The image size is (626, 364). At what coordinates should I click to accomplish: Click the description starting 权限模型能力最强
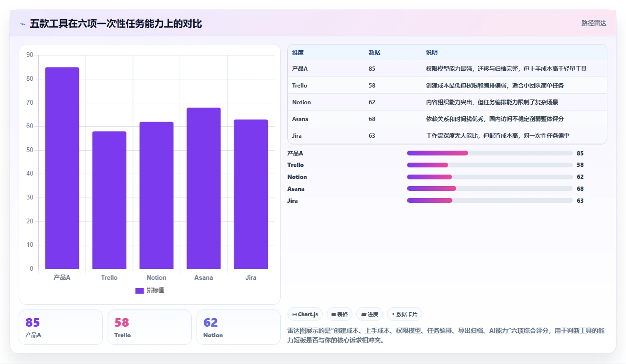click(x=506, y=69)
